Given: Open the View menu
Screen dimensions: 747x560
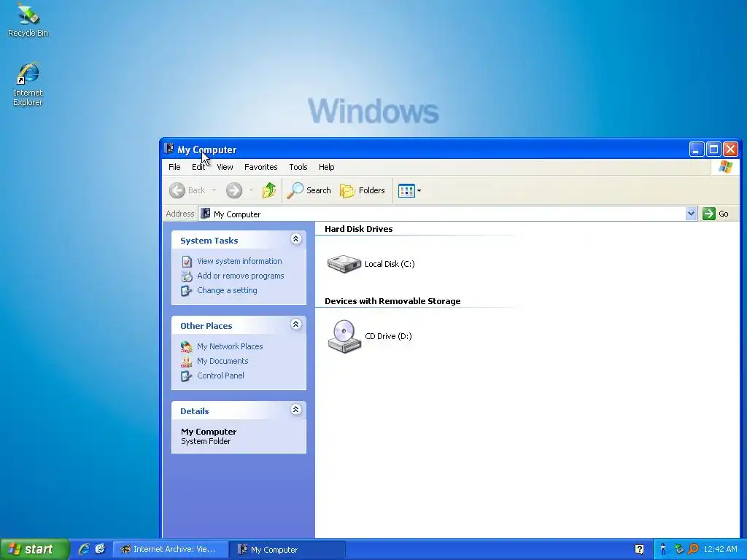Looking at the screenshot, I should pyautogui.click(x=225, y=167).
